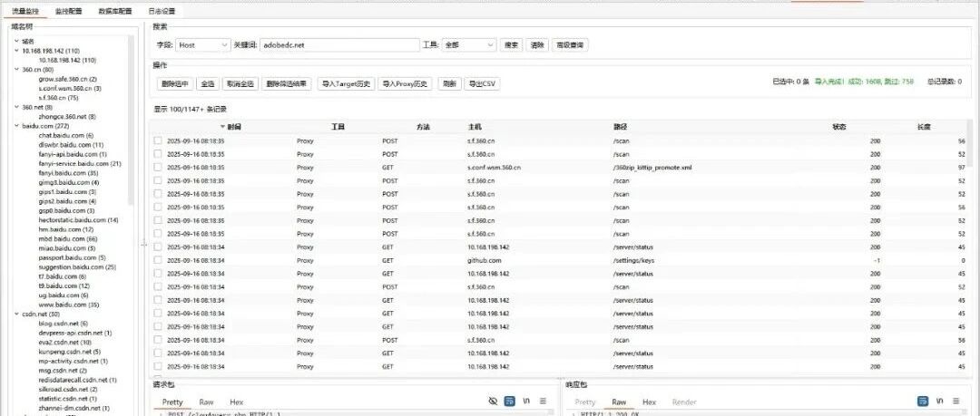
Task: Select zhongce.360.net (8) in domain tree
Action: point(67,117)
